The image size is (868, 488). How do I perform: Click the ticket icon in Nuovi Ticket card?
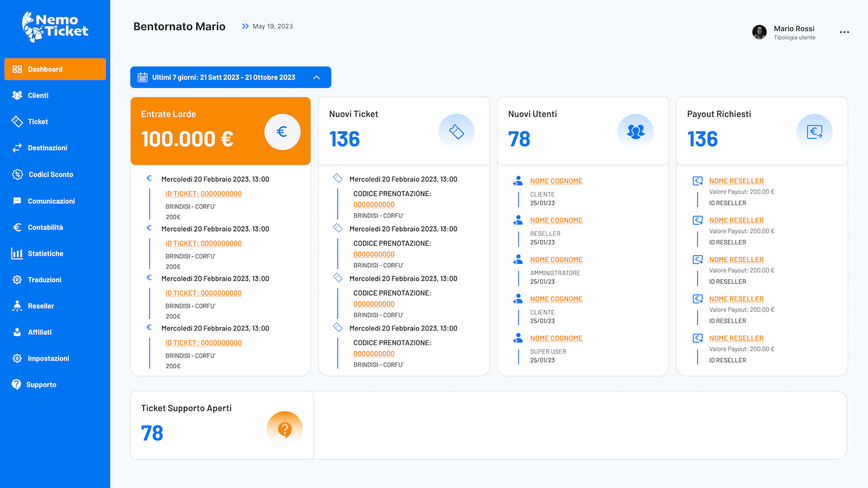point(456,132)
